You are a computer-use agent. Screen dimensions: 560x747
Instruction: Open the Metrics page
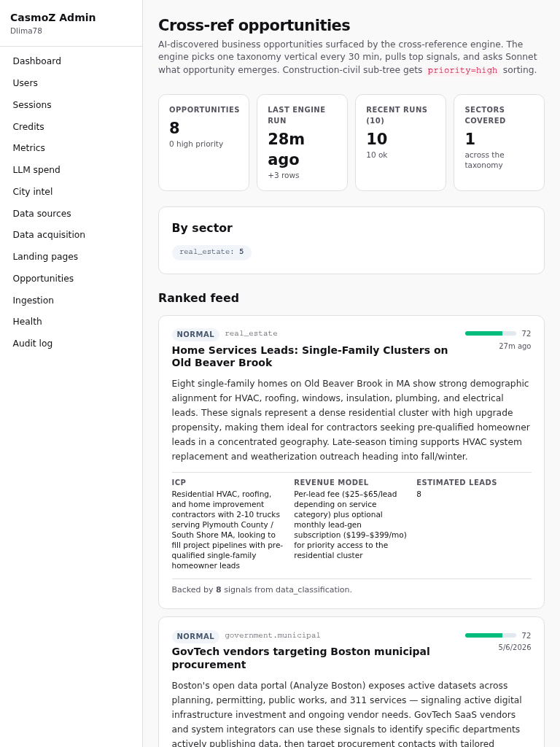pos(28,148)
